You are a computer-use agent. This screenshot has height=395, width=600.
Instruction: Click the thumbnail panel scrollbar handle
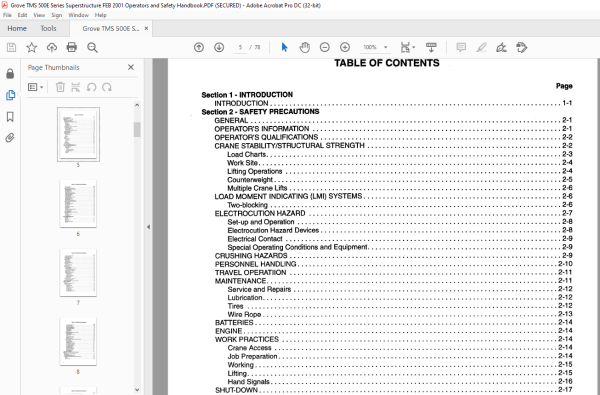tap(137, 129)
